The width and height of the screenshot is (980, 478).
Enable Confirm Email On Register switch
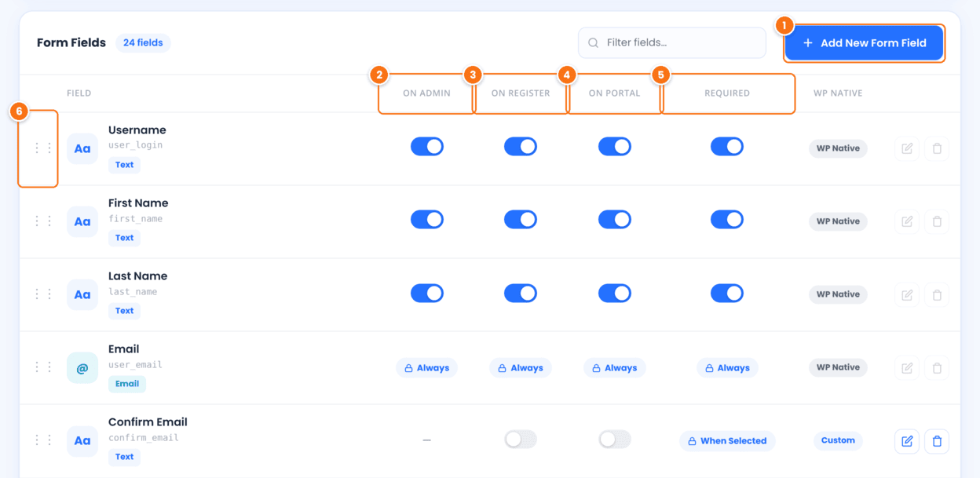click(x=521, y=440)
